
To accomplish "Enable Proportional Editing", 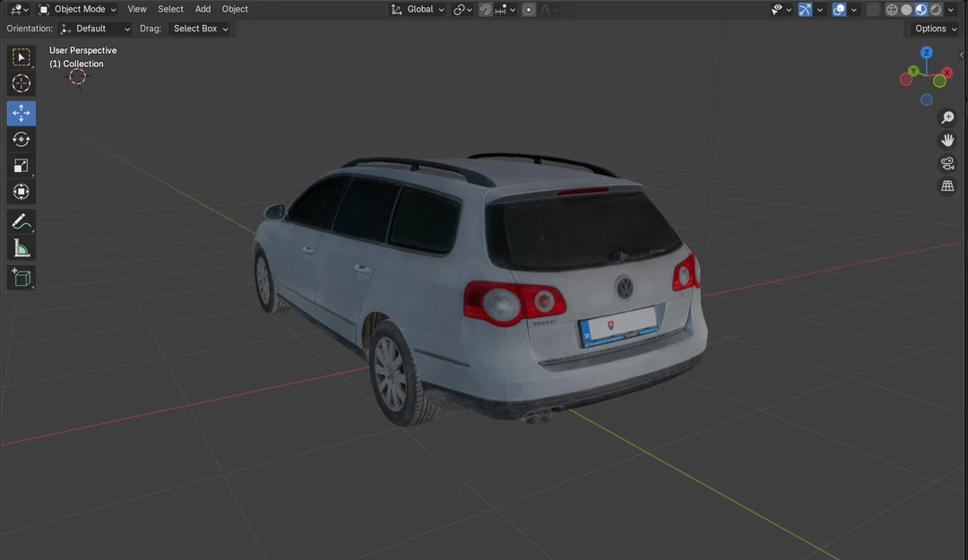I will point(528,9).
